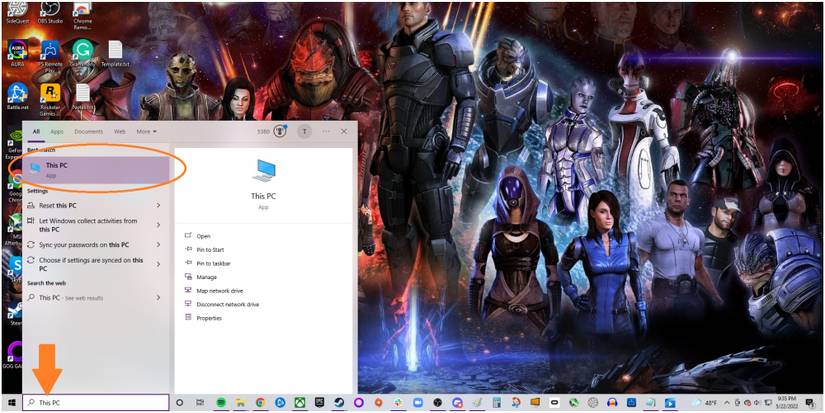Open the notification center icon
This screenshot has width=825, height=413.
(x=810, y=402)
